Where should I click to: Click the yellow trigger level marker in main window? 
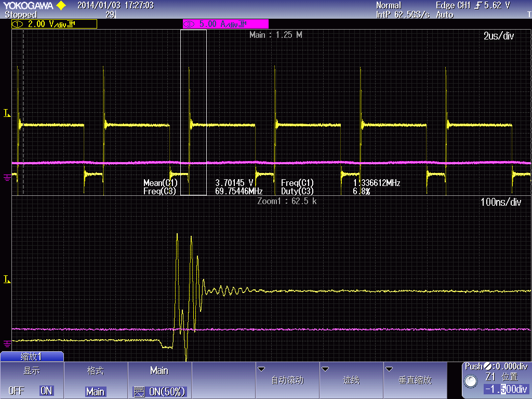point(7,113)
